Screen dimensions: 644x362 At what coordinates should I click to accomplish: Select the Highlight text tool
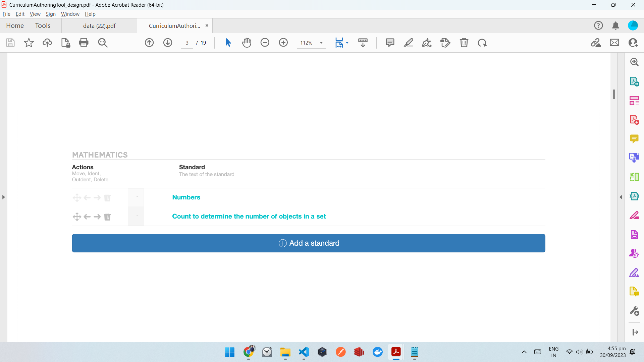[408, 43]
